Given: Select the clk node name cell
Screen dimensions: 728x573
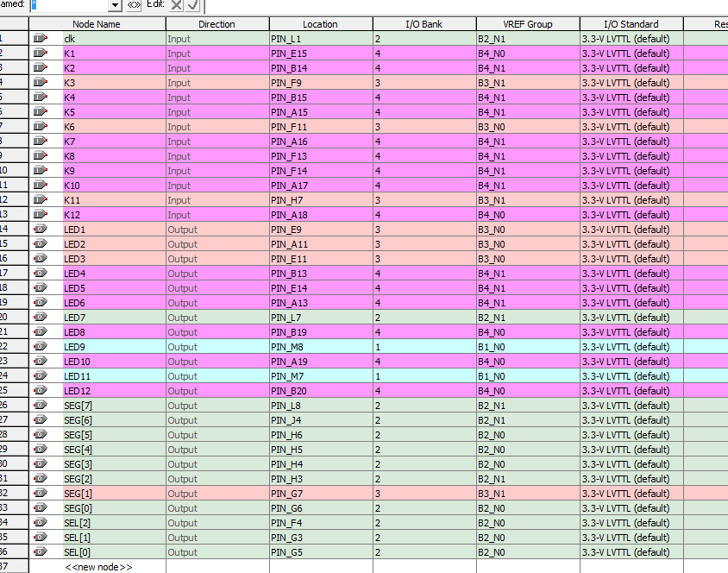Looking at the screenshot, I should tap(114, 39).
